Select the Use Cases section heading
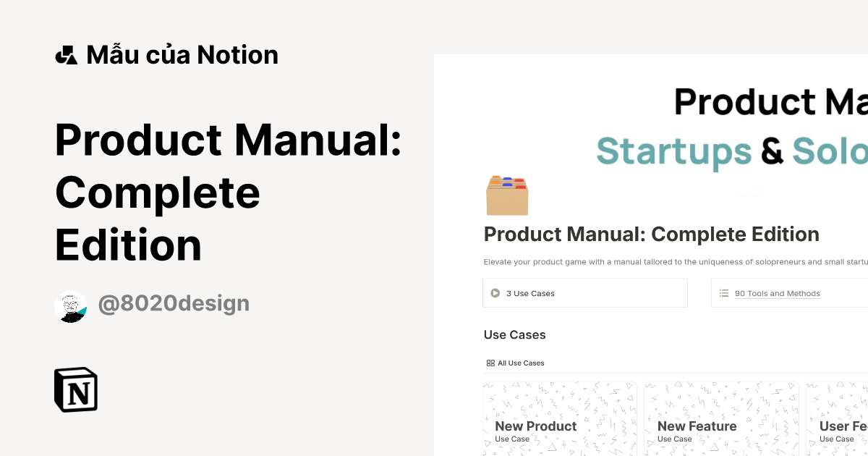 tap(514, 334)
